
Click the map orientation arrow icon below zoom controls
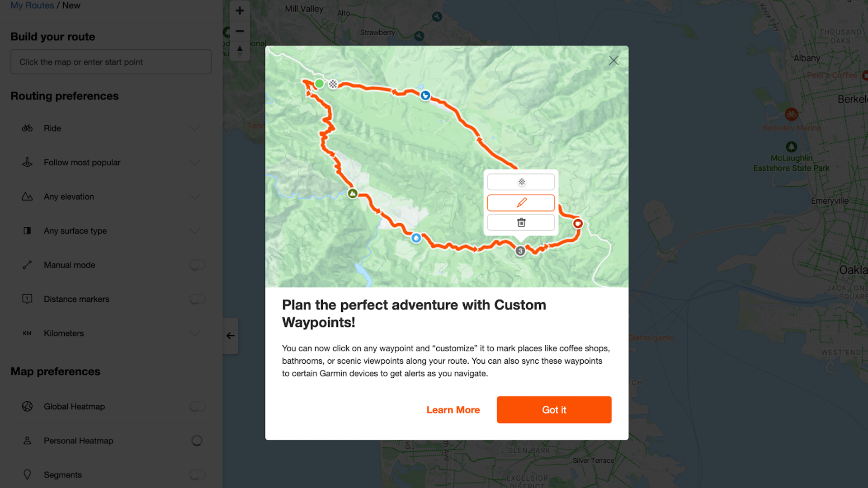240,51
